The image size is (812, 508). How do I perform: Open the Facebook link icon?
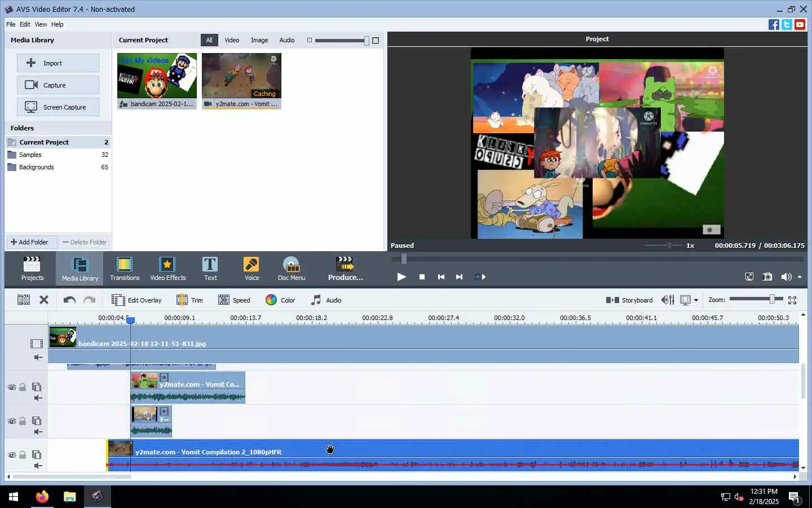[774, 24]
